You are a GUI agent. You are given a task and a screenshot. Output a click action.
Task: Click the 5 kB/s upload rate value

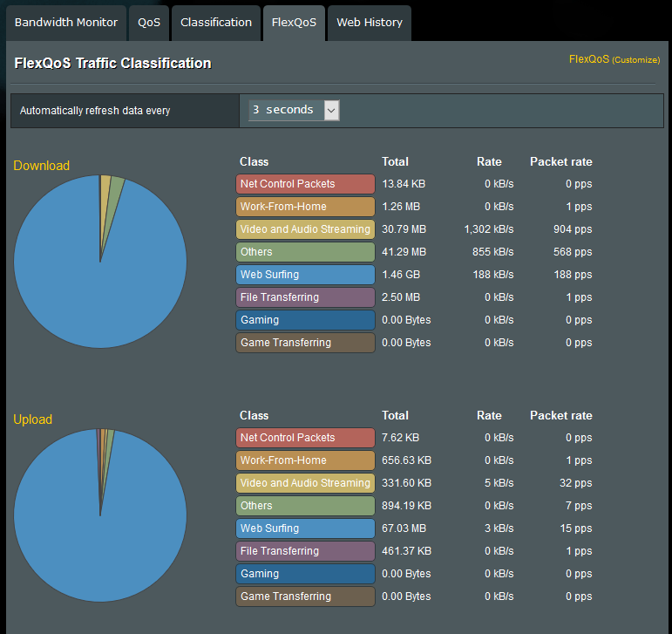(x=499, y=483)
